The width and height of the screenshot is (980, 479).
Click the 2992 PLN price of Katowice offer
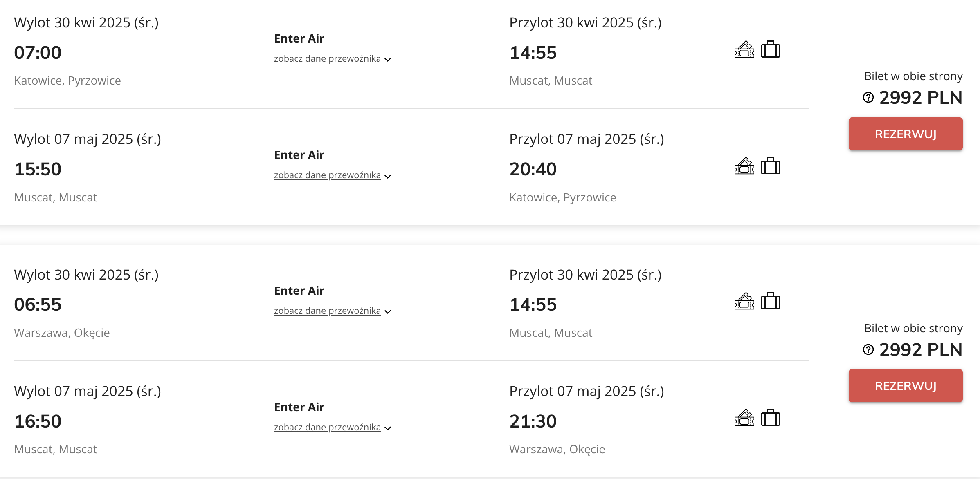pyautogui.click(x=921, y=98)
